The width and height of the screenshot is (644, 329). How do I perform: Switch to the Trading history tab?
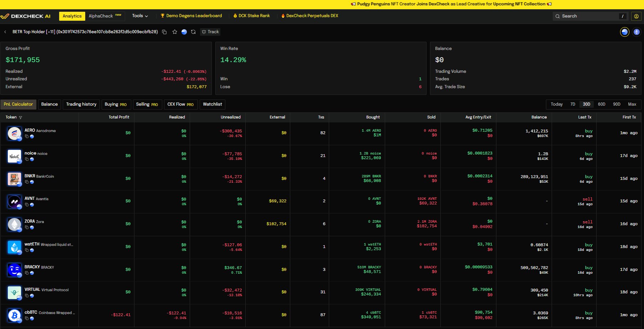(x=81, y=104)
